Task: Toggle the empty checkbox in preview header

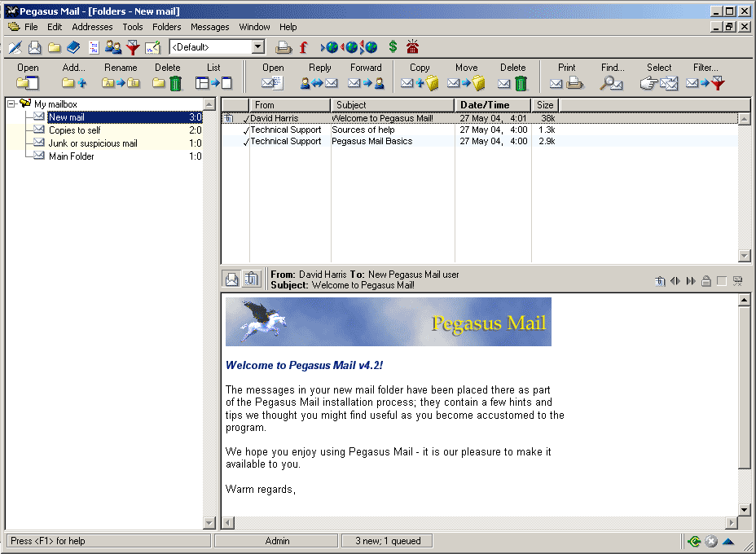Action: point(722,281)
